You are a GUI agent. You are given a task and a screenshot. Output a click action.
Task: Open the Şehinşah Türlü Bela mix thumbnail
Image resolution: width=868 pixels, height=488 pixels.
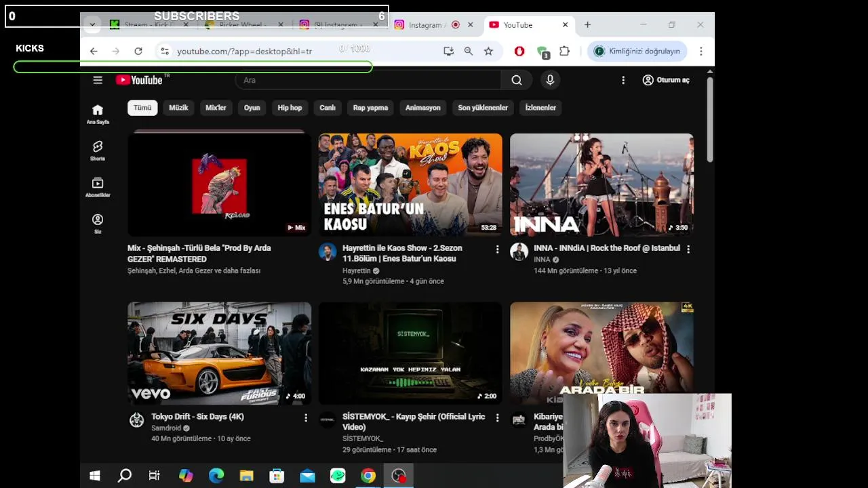click(x=220, y=184)
